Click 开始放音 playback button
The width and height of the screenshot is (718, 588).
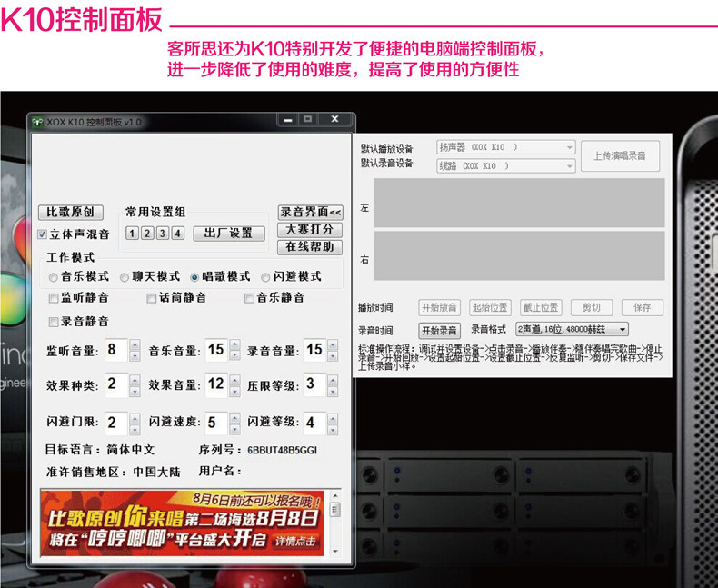439,307
